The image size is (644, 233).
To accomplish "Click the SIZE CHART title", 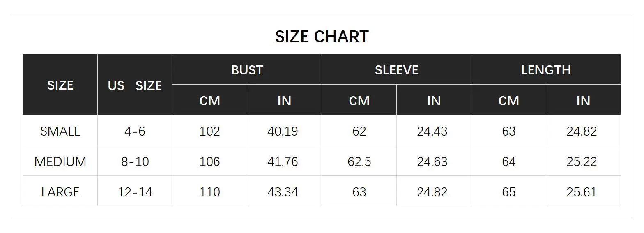I will coord(322,37).
